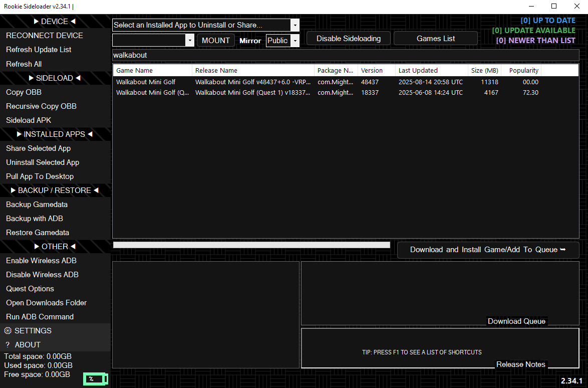Collapse the INSTALLED APPS section header
The width and height of the screenshot is (588, 388).
[x=55, y=134]
